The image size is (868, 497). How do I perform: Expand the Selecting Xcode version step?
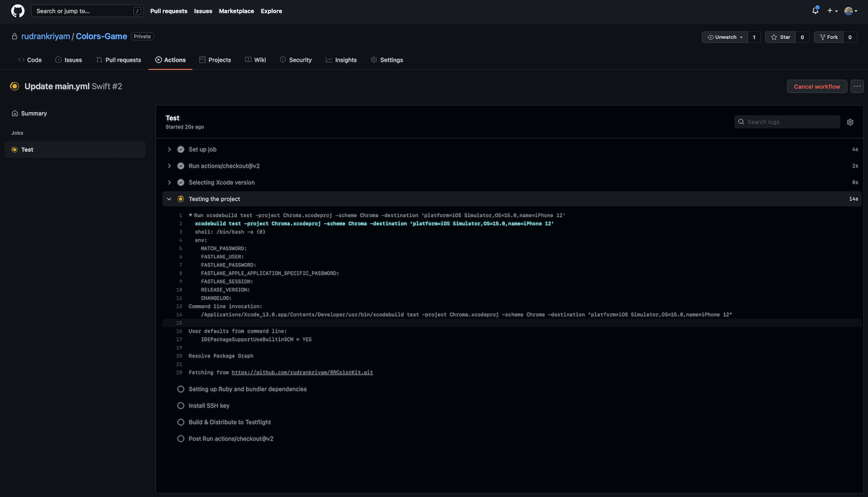(x=169, y=183)
